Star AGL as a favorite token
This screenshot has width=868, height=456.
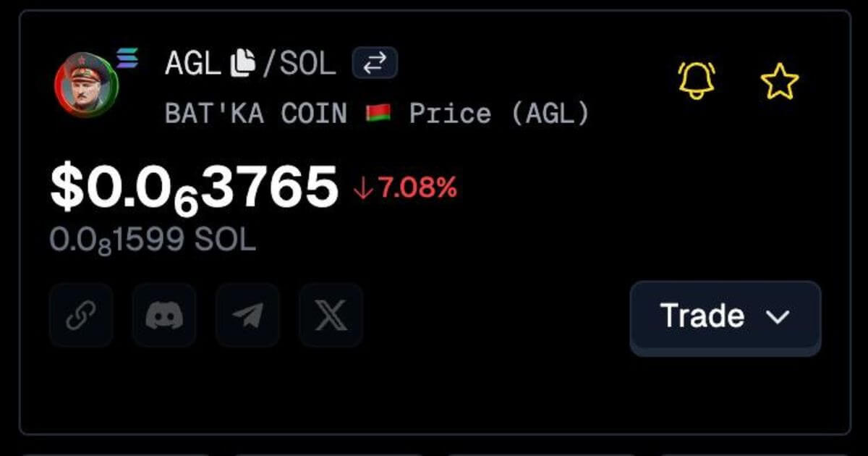tap(780, 80)
